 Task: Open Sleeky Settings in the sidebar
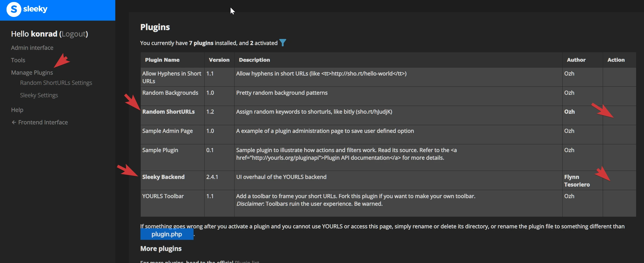[39, 95]
